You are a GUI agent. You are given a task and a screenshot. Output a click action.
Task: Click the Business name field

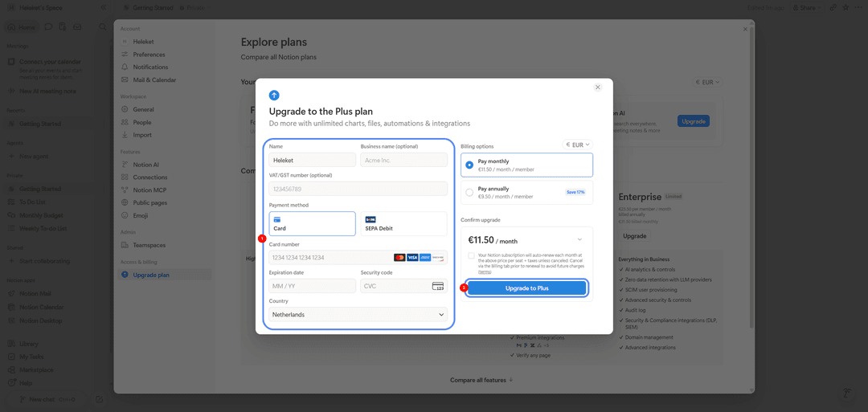[x=403, y=160]
